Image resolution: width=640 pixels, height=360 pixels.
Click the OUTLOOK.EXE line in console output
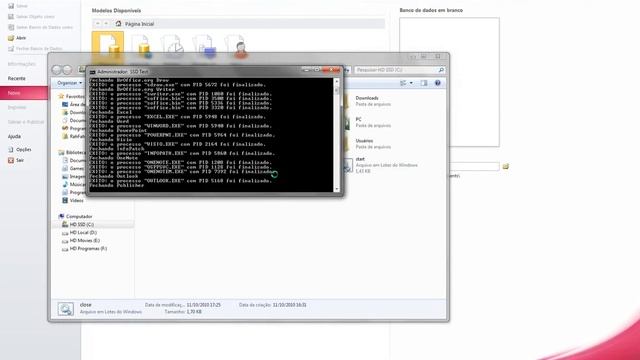pyautogui.click(x=181, y=181)
